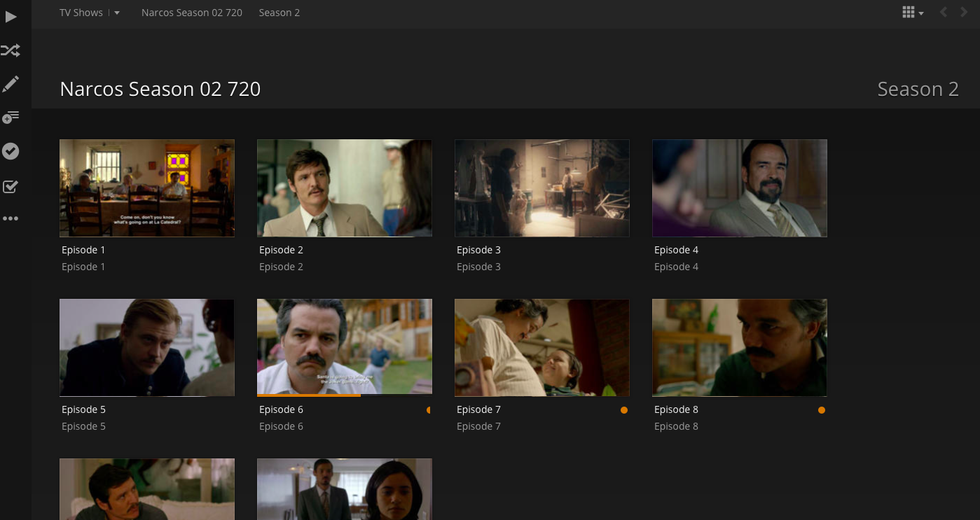Mark season as watched using the filled checkmark icon
The image size is (980, 520).
point(11,150)
